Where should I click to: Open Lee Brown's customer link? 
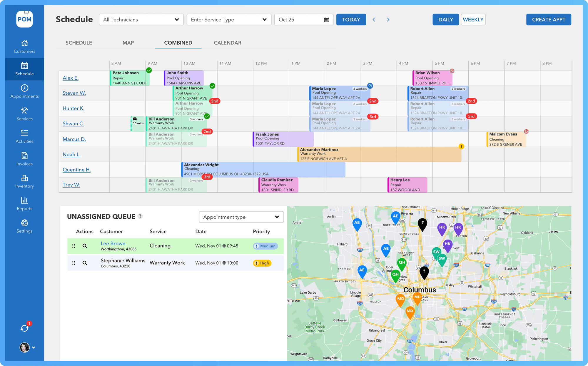(113, 243)
